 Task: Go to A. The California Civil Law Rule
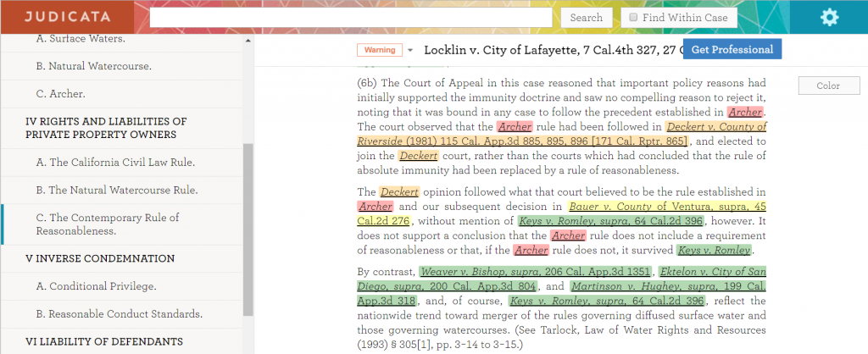tap(115, 163)
